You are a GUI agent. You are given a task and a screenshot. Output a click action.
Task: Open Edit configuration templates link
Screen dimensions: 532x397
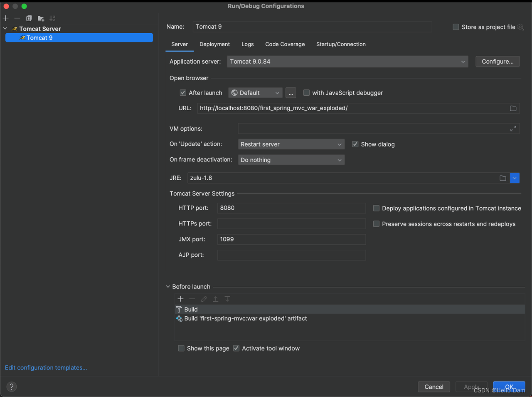46,368
